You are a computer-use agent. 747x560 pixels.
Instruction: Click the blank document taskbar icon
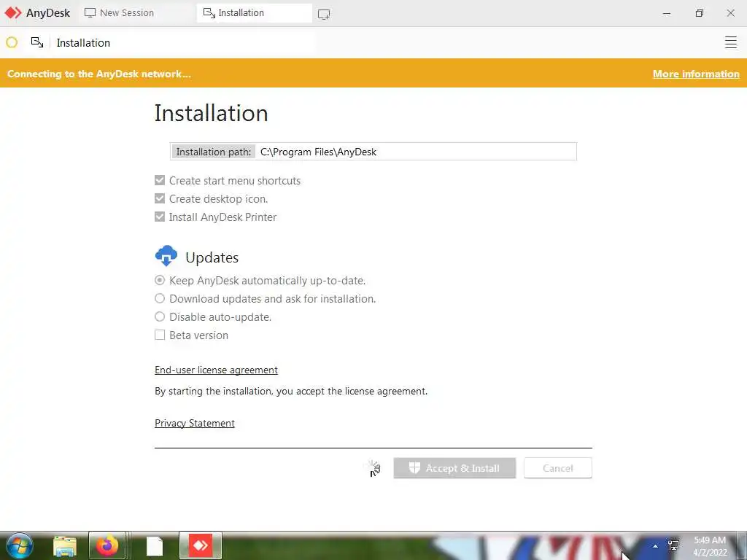click(x=155, y=546)
